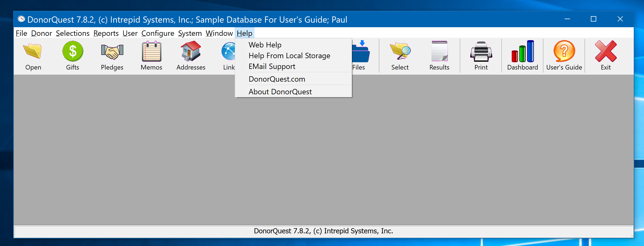
Task: Open the System menu
Action: (x=190, y=33)
